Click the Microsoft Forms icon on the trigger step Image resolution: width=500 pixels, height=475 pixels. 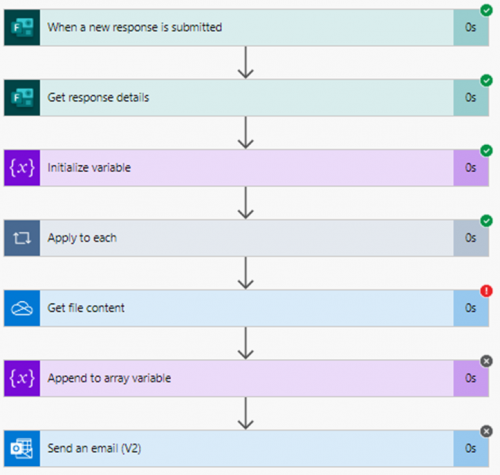tap(22, 27)
